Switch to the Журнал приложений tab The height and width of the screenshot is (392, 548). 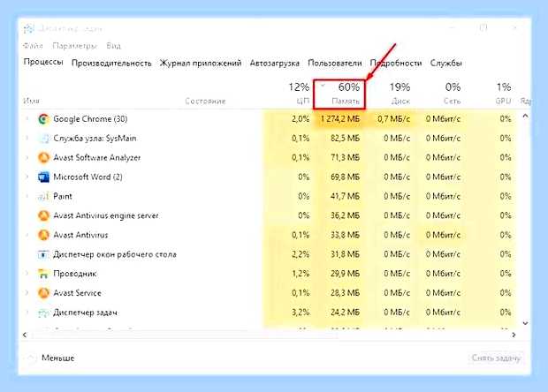click(x=201, y=64)
